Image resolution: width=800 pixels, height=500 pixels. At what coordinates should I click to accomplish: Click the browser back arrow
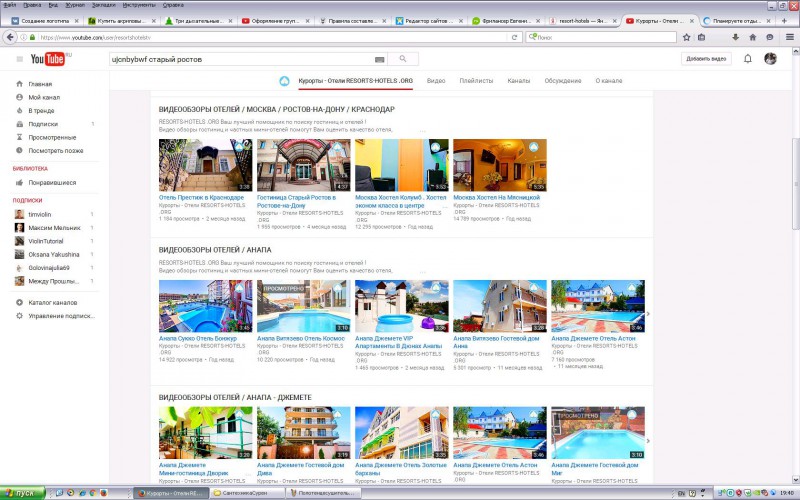pyautogui.click(x=10, y=37)
